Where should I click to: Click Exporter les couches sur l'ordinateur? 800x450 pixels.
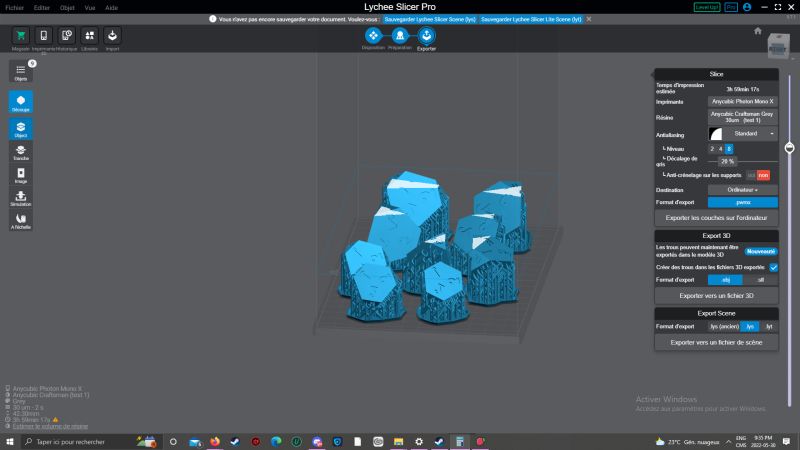click(716, 218)
